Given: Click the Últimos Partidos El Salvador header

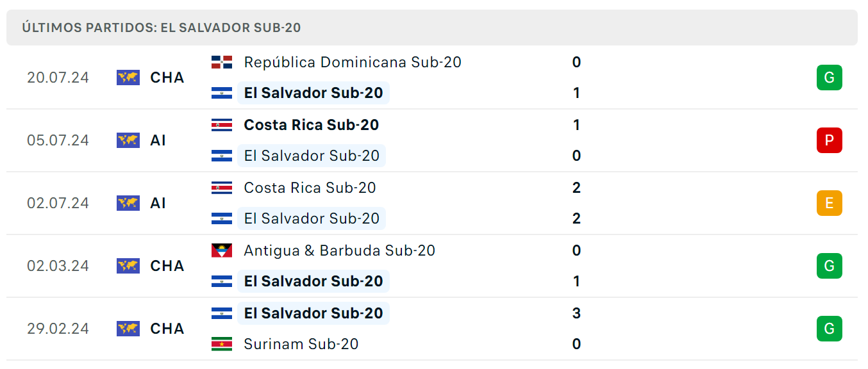Looking at the screenshot, I should [162, 28].
